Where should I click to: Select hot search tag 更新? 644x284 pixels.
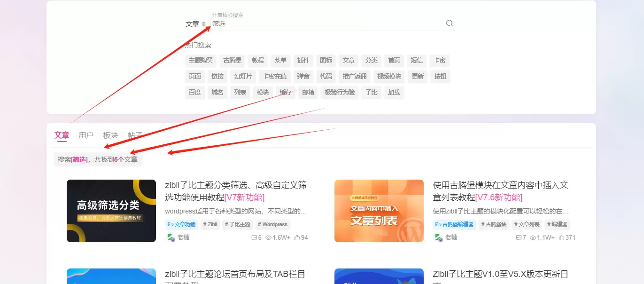pos(418,77)
